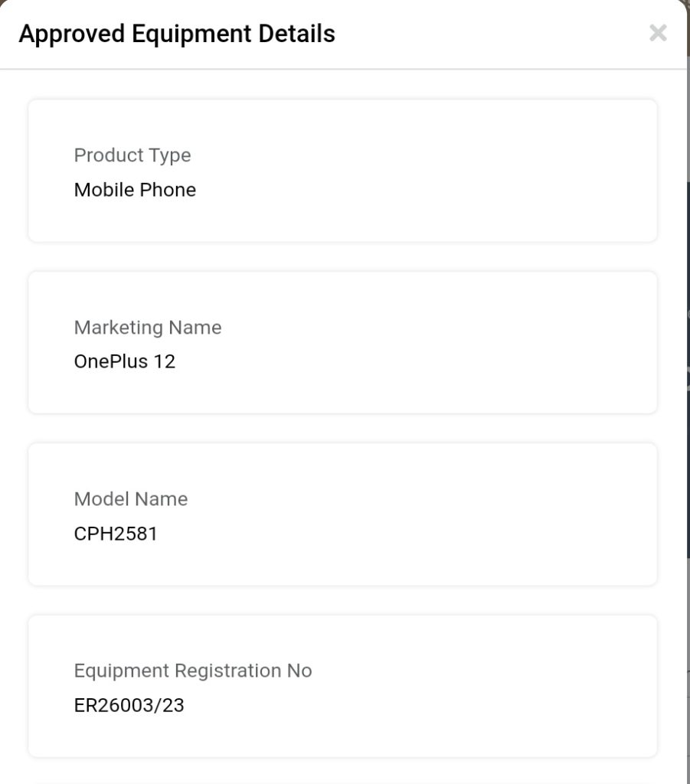This screenshot has height=784, width=690.
Task: Click the Equipment Registration No label
Action: (193, 671)
